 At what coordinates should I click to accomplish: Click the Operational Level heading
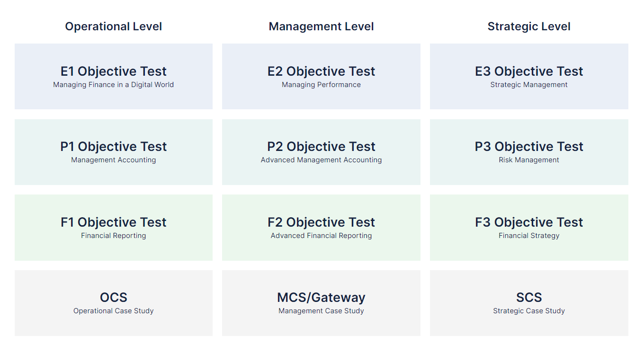click(x=114, y=26)
